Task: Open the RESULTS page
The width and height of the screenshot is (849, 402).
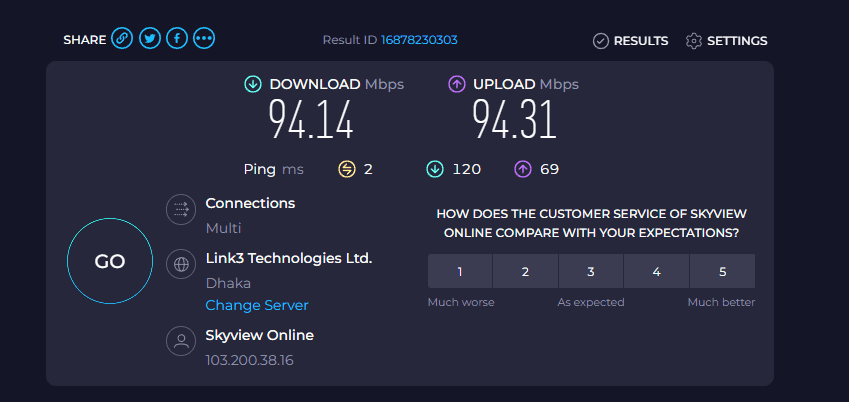Action: coord(640,41)
